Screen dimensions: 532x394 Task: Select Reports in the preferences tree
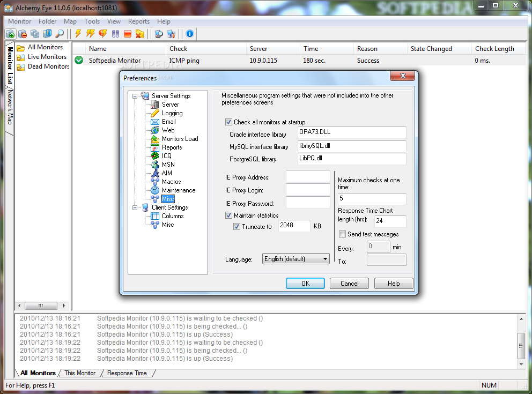[x=172, y=147]
